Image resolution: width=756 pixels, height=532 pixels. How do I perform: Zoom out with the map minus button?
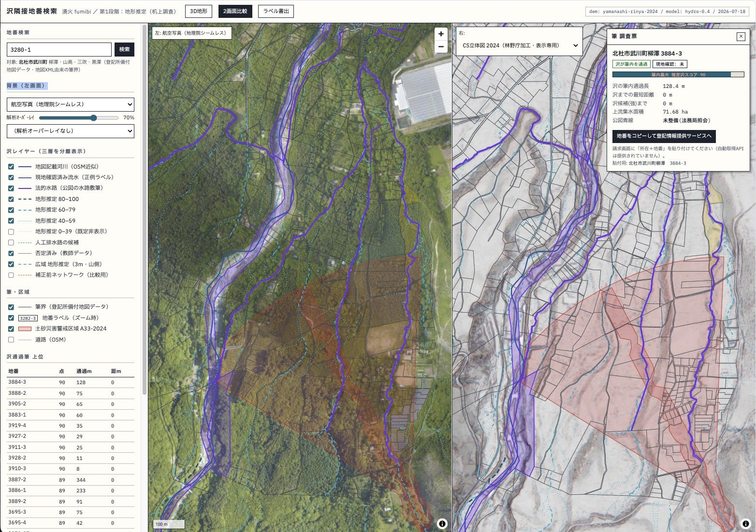tap(441, 47)
